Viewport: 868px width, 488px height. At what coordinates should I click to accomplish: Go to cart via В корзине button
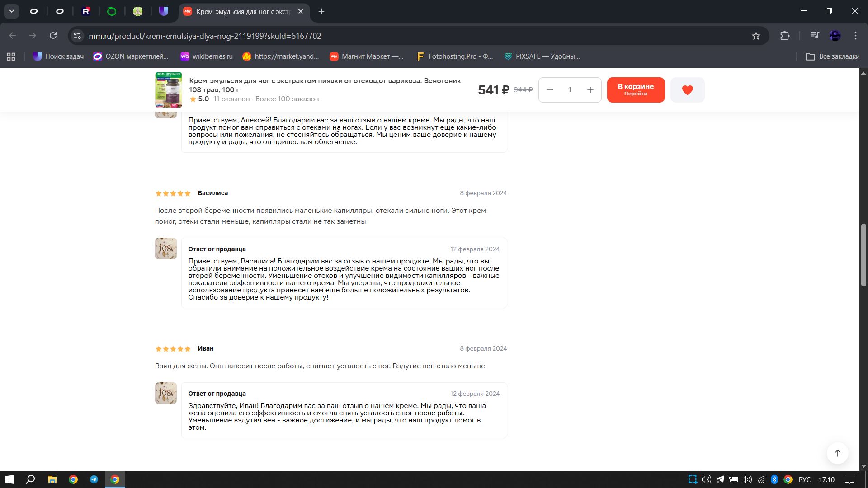tap(636, 90)
